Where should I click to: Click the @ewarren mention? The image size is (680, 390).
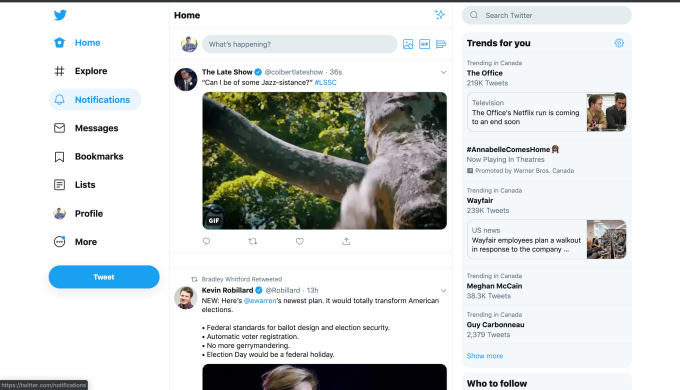coord(260,301)
